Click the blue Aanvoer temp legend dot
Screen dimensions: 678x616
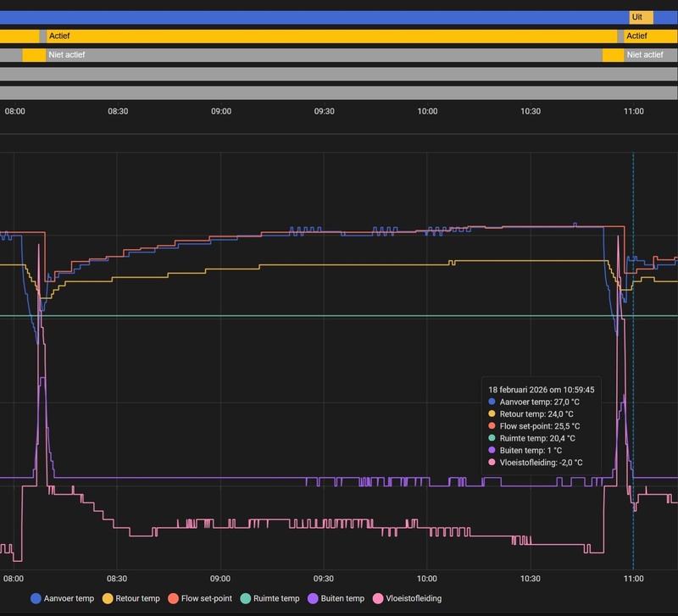coord(36,598)
